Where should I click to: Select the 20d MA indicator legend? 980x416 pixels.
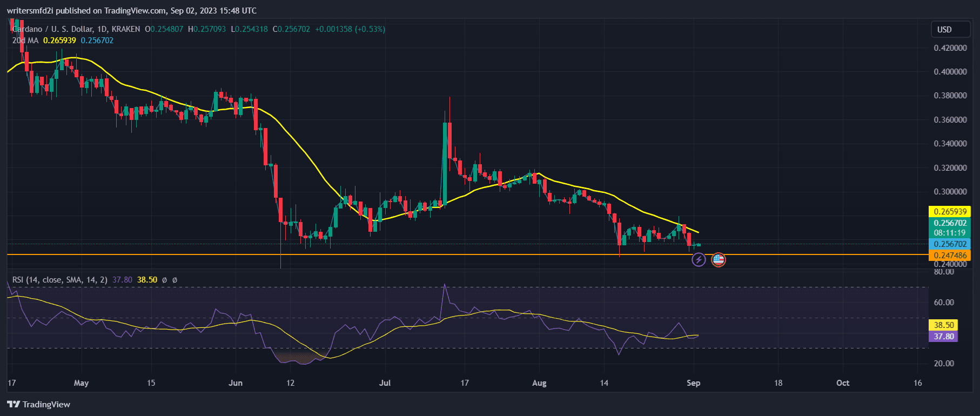[25, 41]
